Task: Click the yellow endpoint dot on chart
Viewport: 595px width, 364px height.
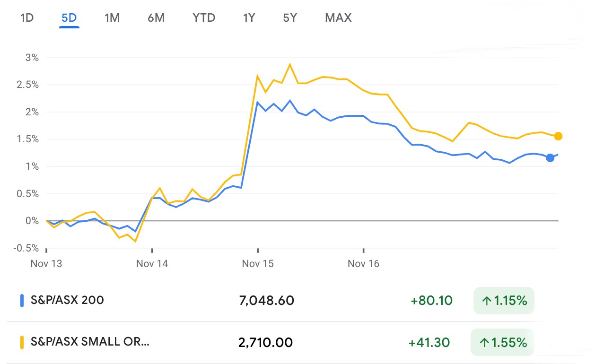Action: (x=558, y=136)
